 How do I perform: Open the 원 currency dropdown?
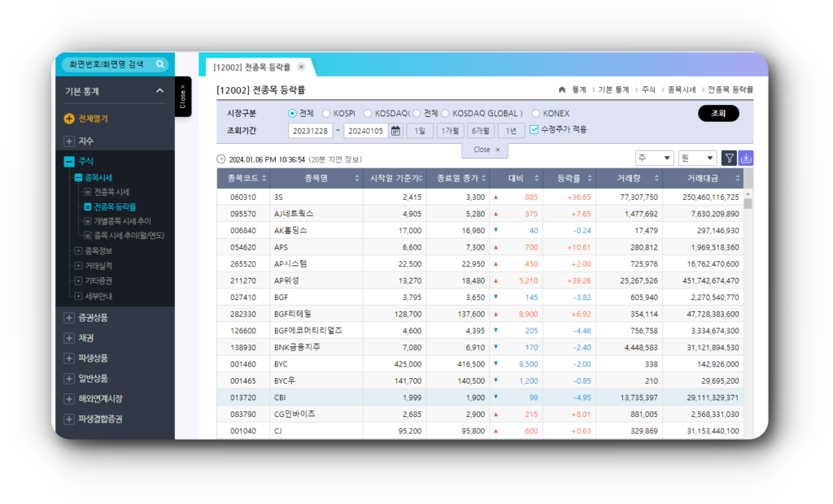(697, 159)
